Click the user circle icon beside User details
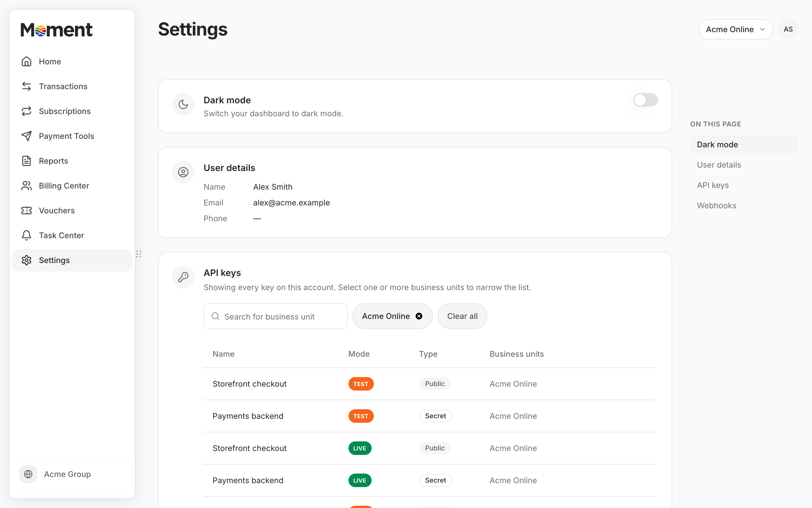 183,172
